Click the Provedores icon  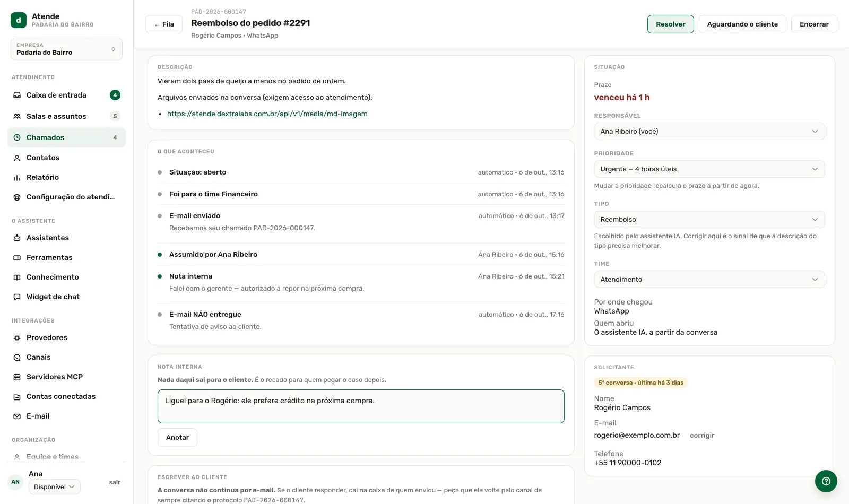(17, 337)
